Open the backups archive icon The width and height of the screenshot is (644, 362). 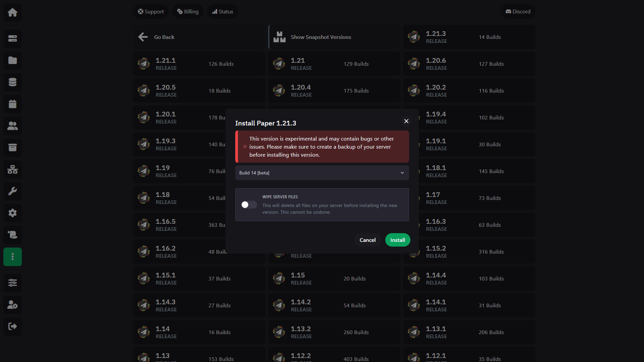click(x=12, y=148)
